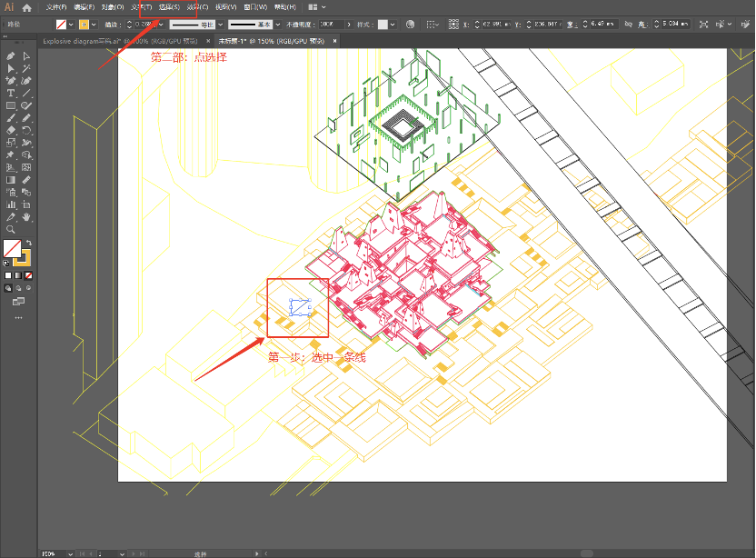
Task: Select the Type tool (T)
Action: [x=11, y=93]
